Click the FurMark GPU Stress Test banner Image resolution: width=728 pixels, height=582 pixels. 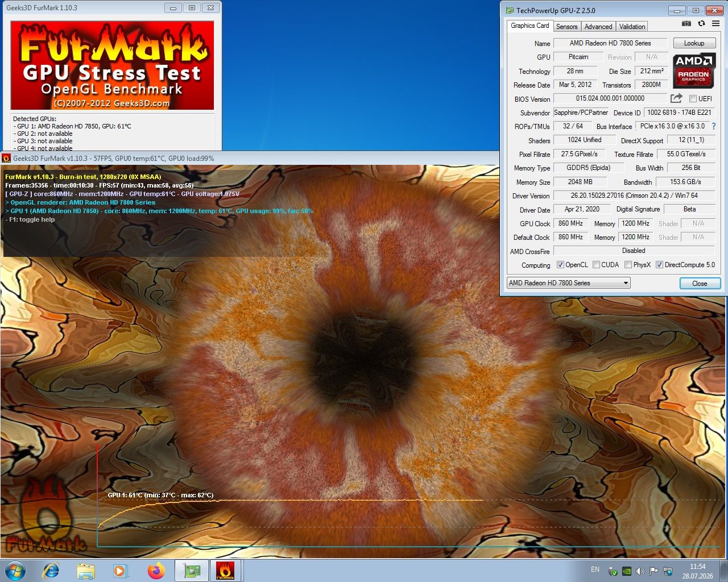112,65
